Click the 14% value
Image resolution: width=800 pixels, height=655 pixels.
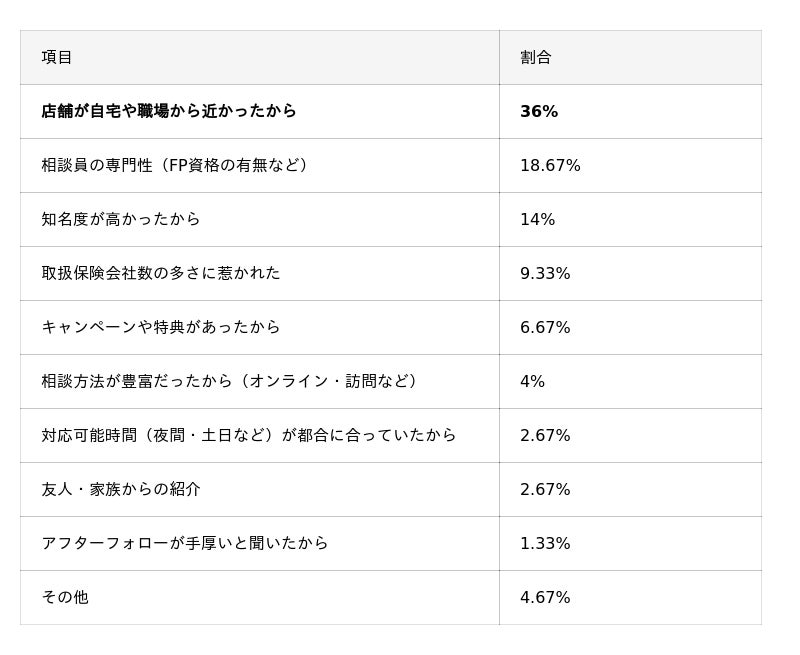click(x=537, y=219)
